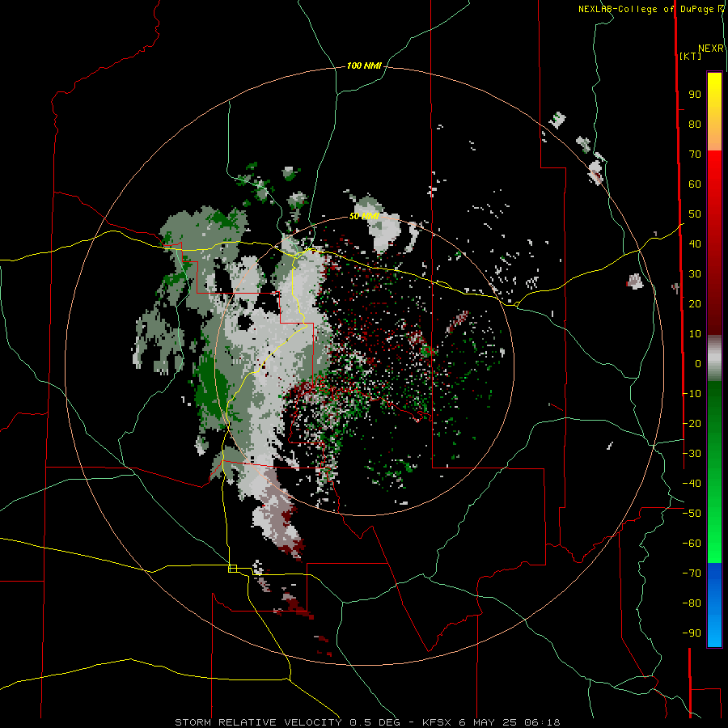Click the positive 30 scale label
Screen dimensions: 728x728
pos(695,274)
